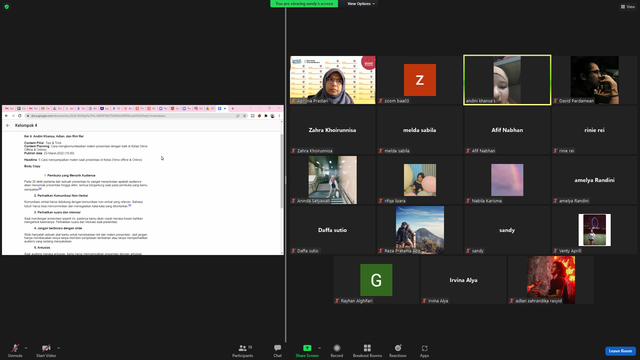
Task: Open the Reactions menu
Action: coord(398,350)
